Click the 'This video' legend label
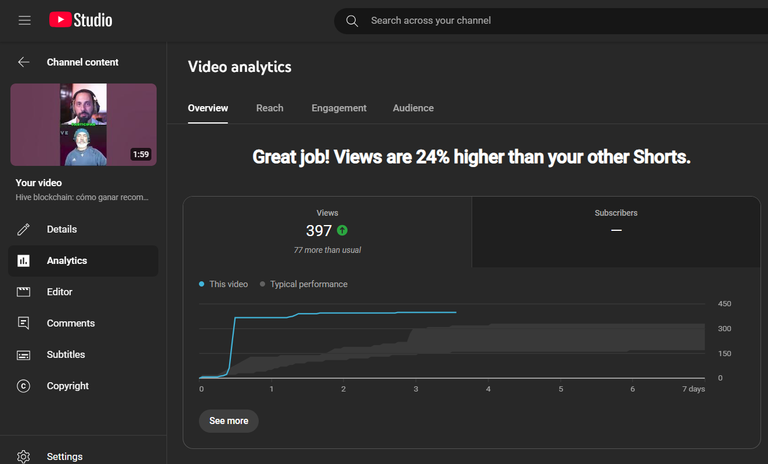The width and height of the screenshot is (768, 464). pos(228,284)
